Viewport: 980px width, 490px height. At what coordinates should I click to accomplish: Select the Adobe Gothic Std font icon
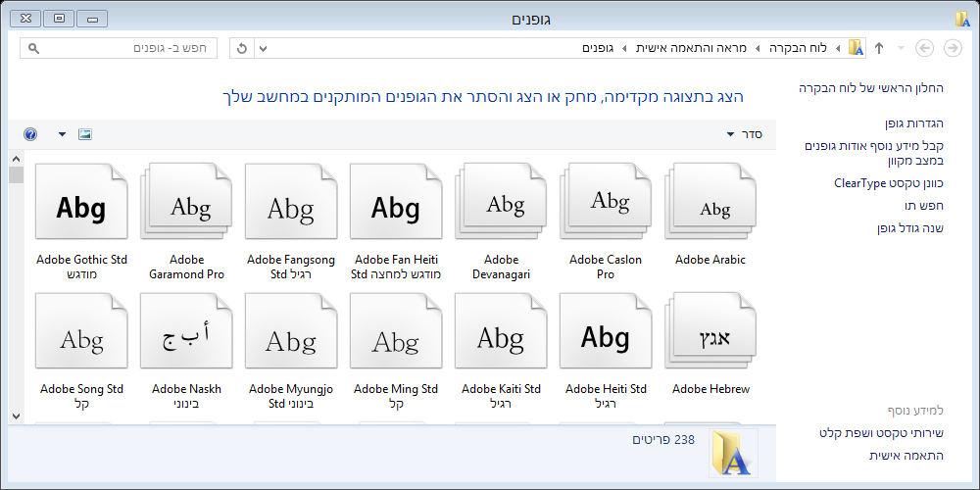pos(81,204)
